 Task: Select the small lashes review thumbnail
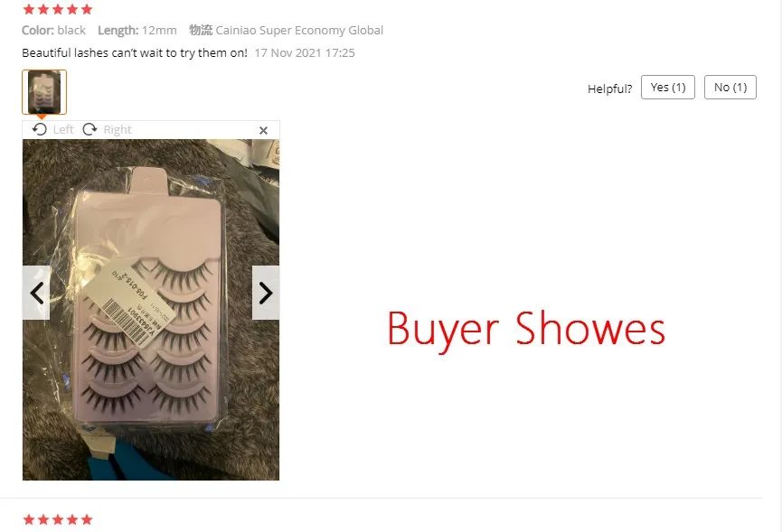click(x=44, y=92)
